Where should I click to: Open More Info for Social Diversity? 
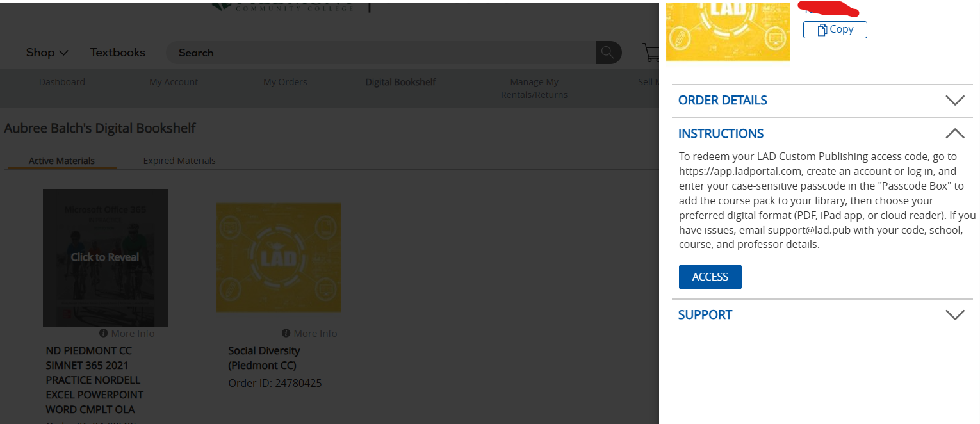[315, 333]
